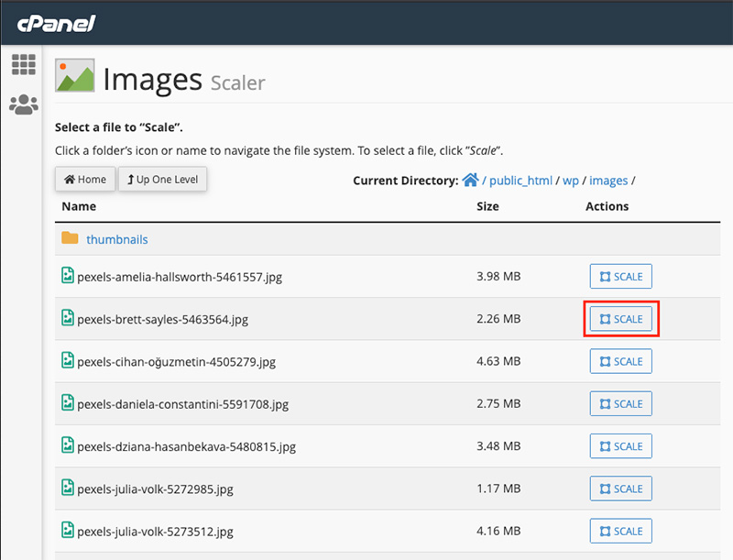733x560 pixels.
Task: Click the thumbnails folder icon
Action: [x=70, y=238]
